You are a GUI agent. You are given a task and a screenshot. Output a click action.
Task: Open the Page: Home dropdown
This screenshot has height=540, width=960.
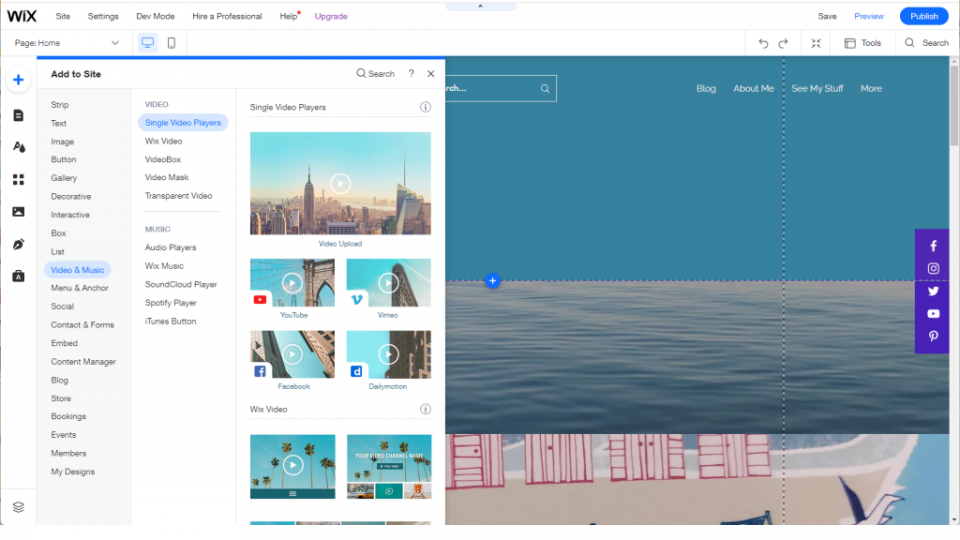tap(66, 43)
